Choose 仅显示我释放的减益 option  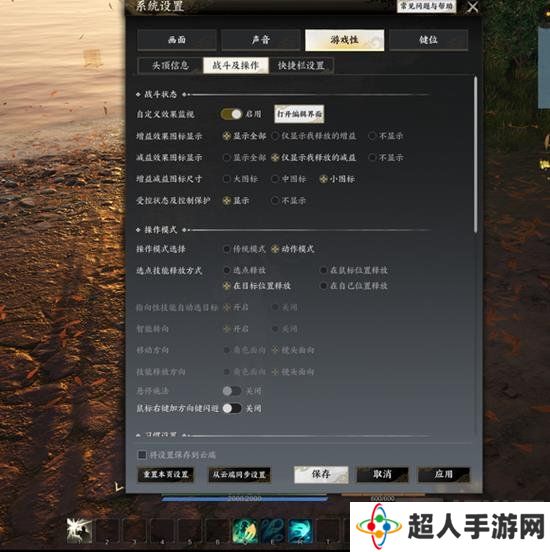(x=314, y=157)
